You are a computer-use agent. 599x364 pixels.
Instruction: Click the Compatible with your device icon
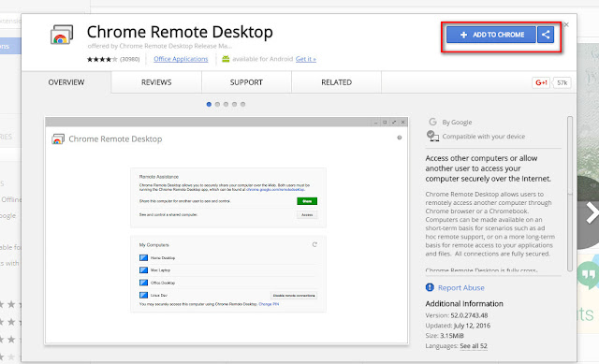pyautogui.click(x=432, y=136)
